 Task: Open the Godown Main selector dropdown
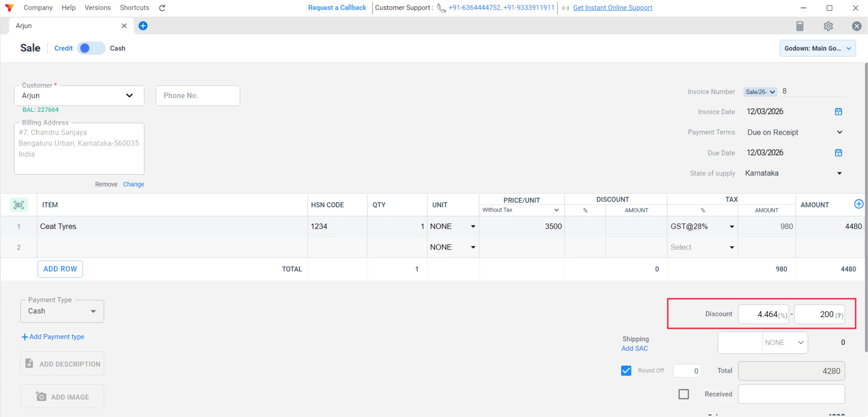point(817,48)
